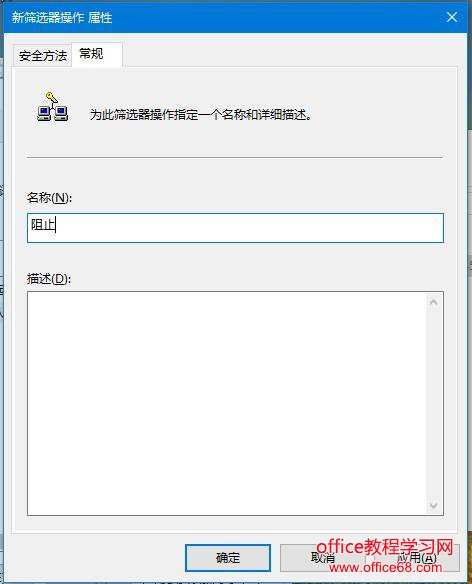Click the yellow key atop the computers icon
Viewport: 472px width, 584px height.
tap(51, 97)
